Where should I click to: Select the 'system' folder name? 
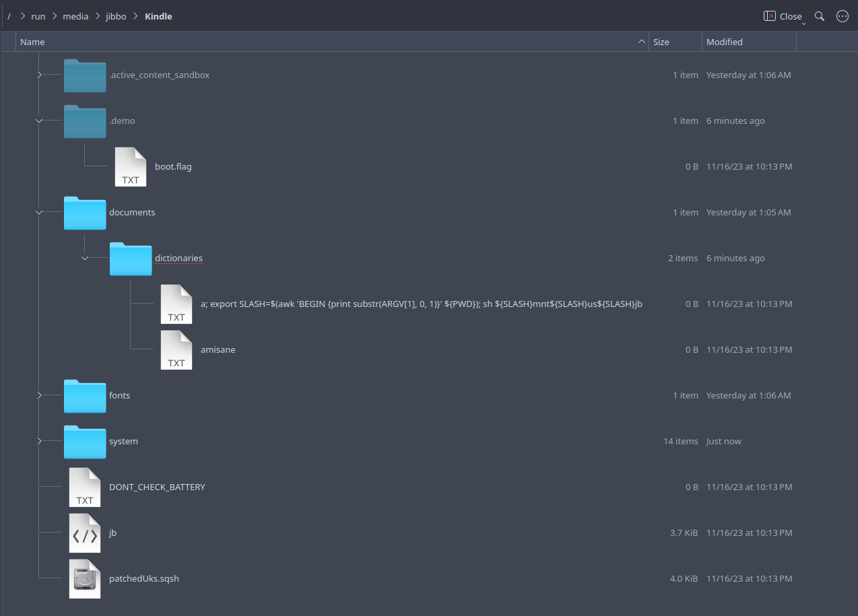[123, 441]
